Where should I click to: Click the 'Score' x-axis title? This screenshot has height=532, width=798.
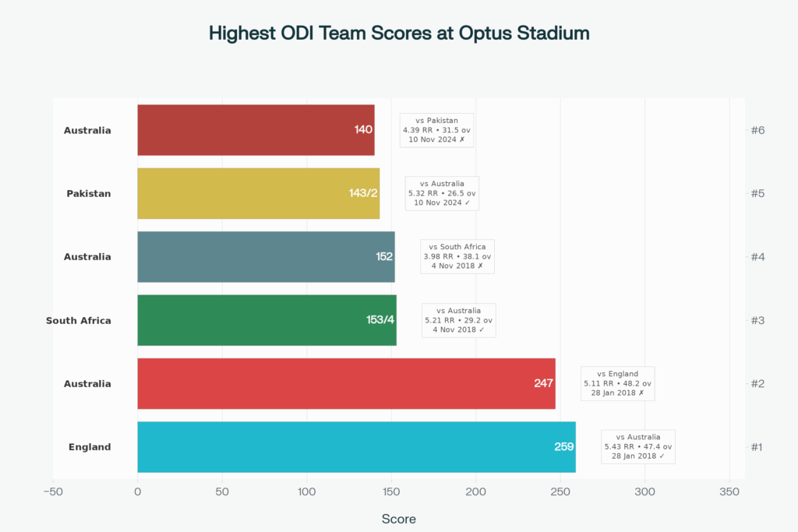pyautogui.click(x=398, y=519)
